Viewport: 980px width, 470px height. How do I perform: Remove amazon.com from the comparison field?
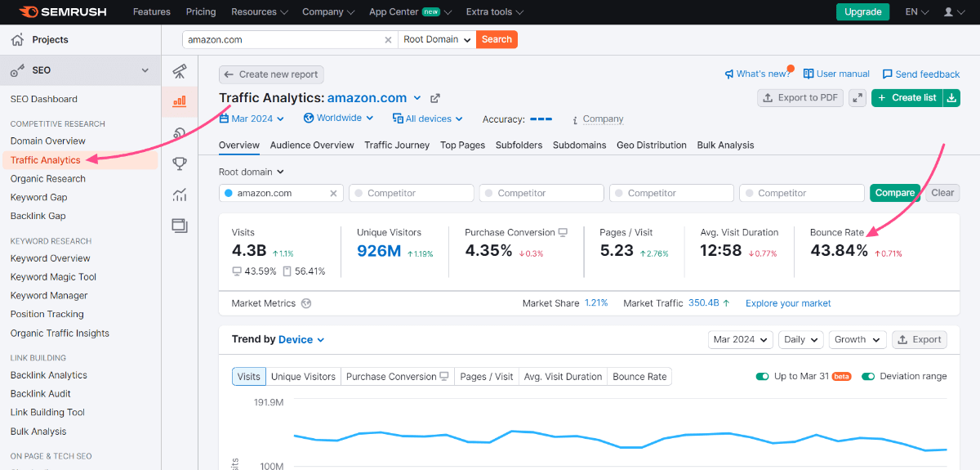333,194
